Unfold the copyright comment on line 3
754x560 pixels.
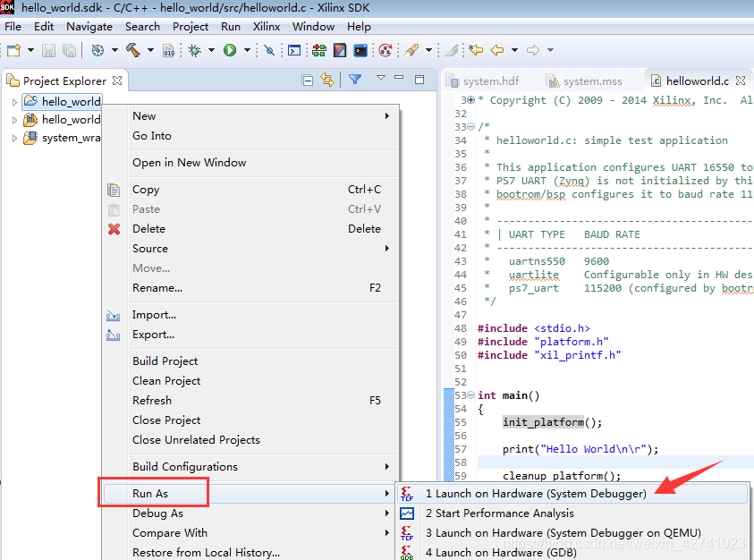tap(471, 100)
